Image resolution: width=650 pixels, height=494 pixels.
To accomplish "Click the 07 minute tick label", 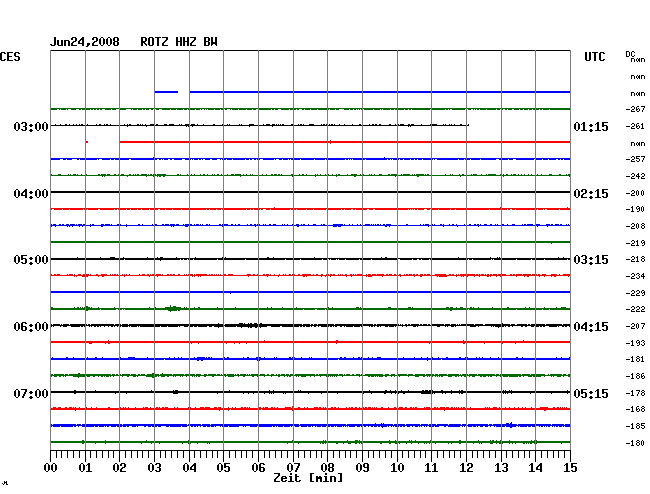I will pos(293,468).
